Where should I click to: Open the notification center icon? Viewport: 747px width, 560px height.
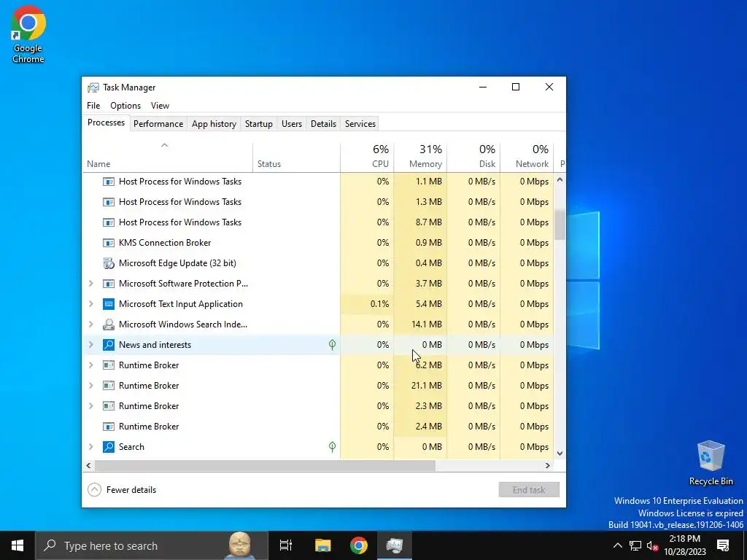click(x=723, y=545)
